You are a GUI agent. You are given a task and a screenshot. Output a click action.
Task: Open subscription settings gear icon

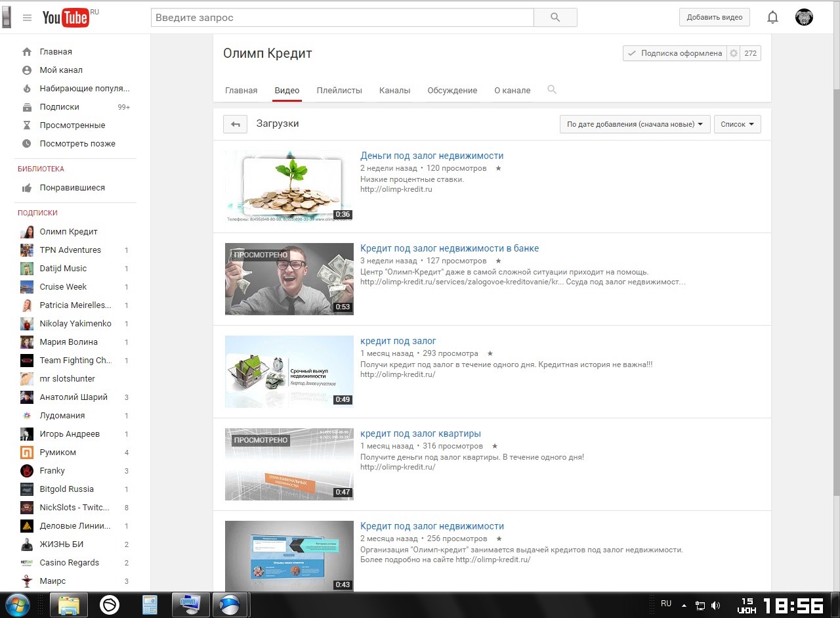tap(734, 53)
